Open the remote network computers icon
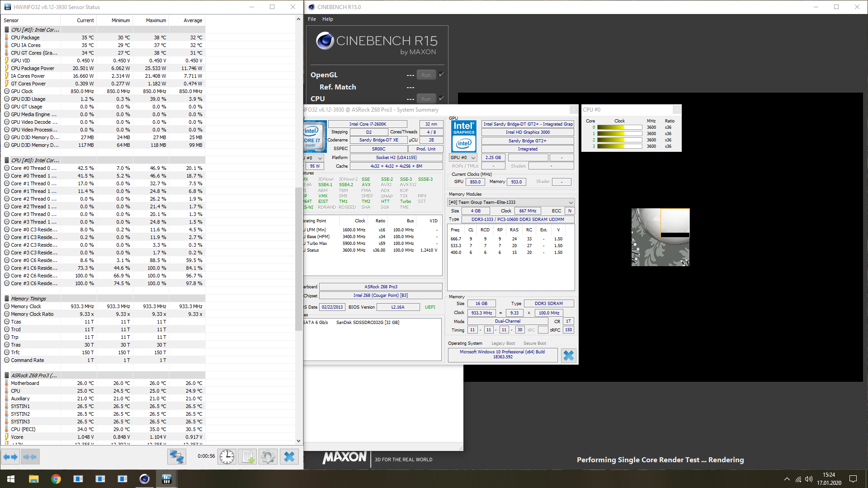 [176, 457]
